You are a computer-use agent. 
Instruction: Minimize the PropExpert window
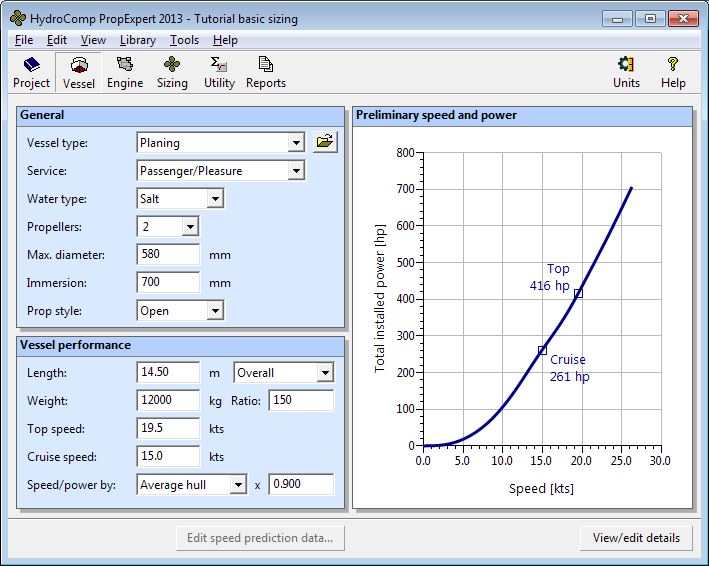[x=617, y=19]
